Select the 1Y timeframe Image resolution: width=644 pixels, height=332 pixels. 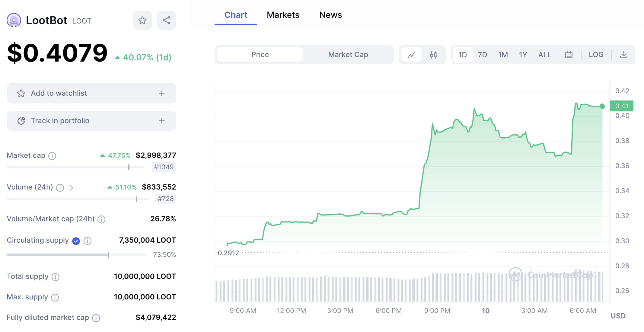coord(523,55)
